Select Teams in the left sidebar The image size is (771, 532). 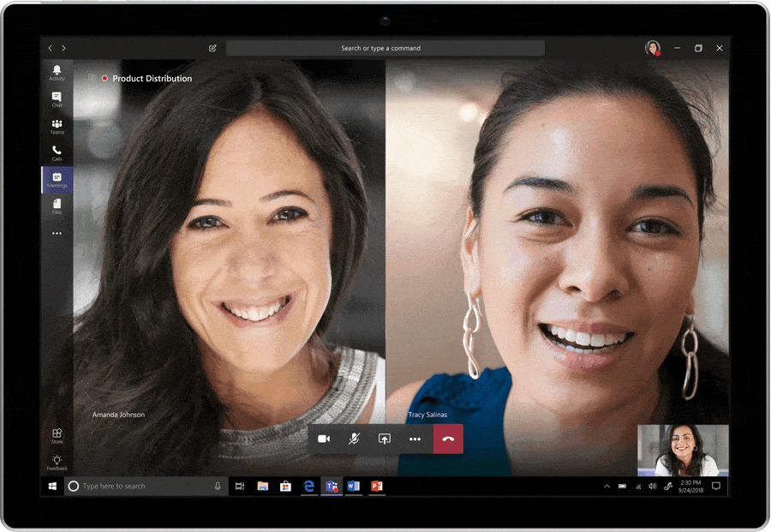tap(57, 127)
